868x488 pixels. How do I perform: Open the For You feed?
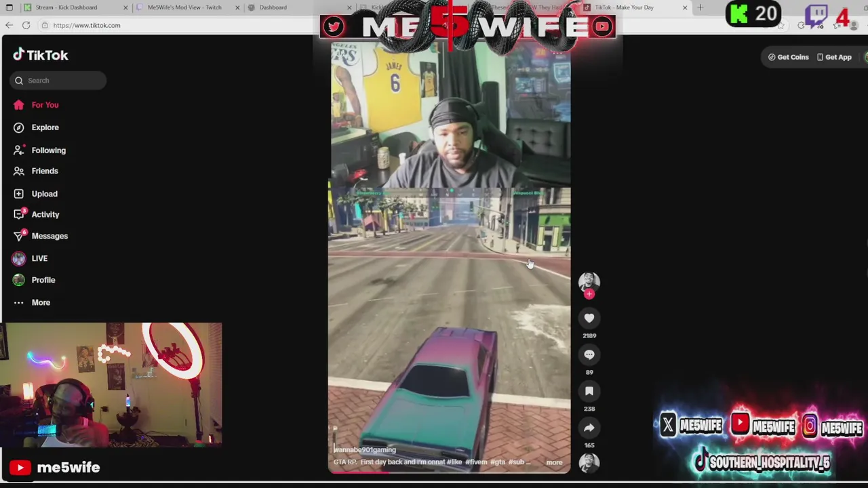(x=45, y=105)
